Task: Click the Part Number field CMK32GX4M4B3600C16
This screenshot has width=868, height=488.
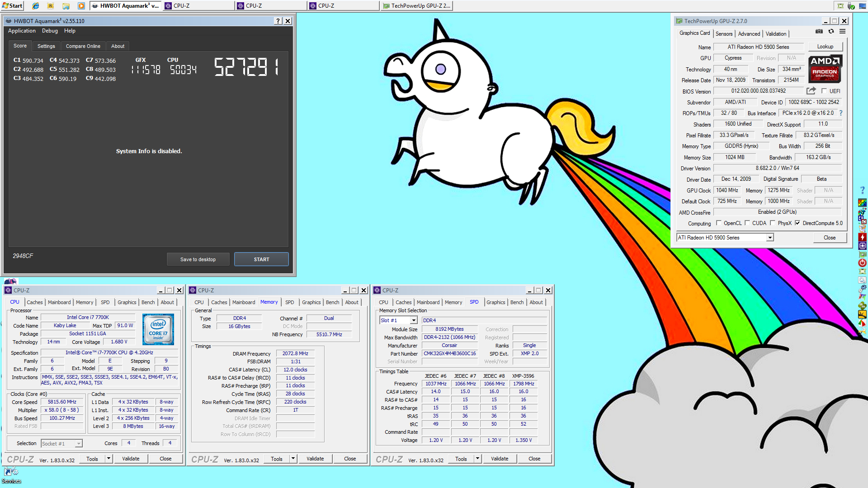Action: point(449,353)
